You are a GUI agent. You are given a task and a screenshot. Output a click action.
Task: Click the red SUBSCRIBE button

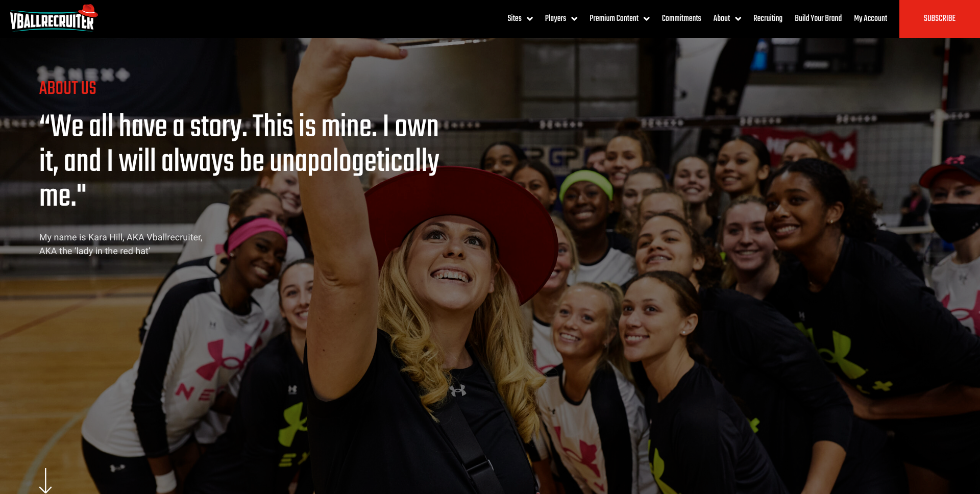(x=940, y=19)
